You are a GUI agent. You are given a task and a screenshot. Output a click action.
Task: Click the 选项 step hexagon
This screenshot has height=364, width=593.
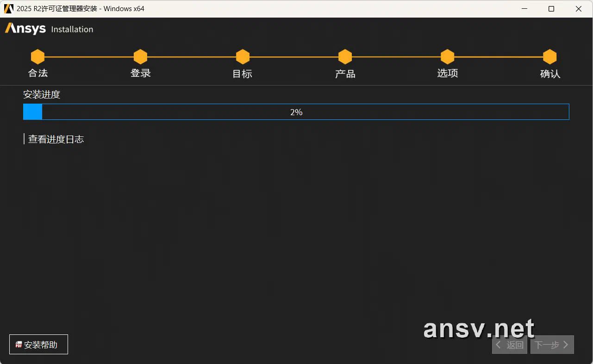pos(447,57)
